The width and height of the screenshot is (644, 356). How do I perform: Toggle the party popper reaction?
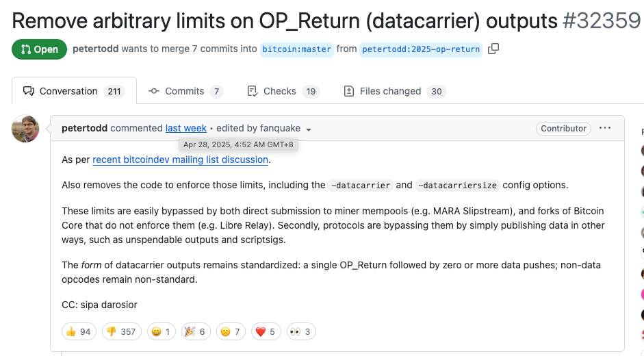pyautogui.click(x=196, y=332)
